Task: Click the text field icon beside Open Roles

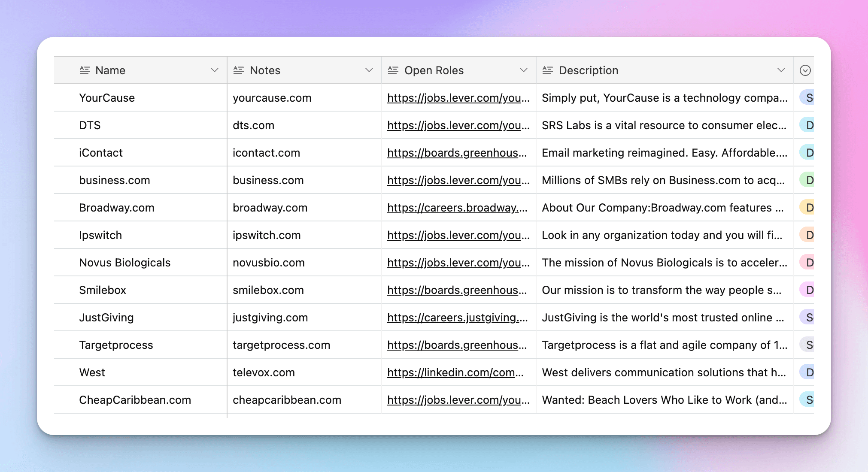Action: coord(393,70)
